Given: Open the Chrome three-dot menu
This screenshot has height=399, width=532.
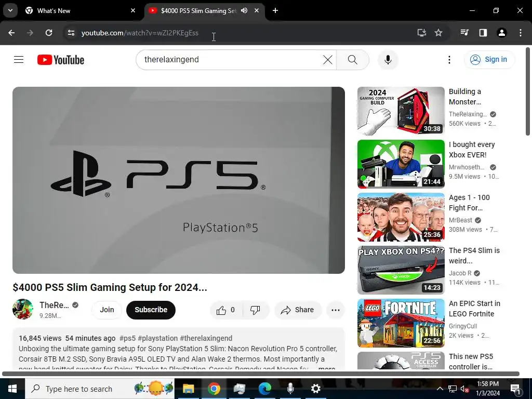Looking at the screenshot, I should tap(521, 33).
